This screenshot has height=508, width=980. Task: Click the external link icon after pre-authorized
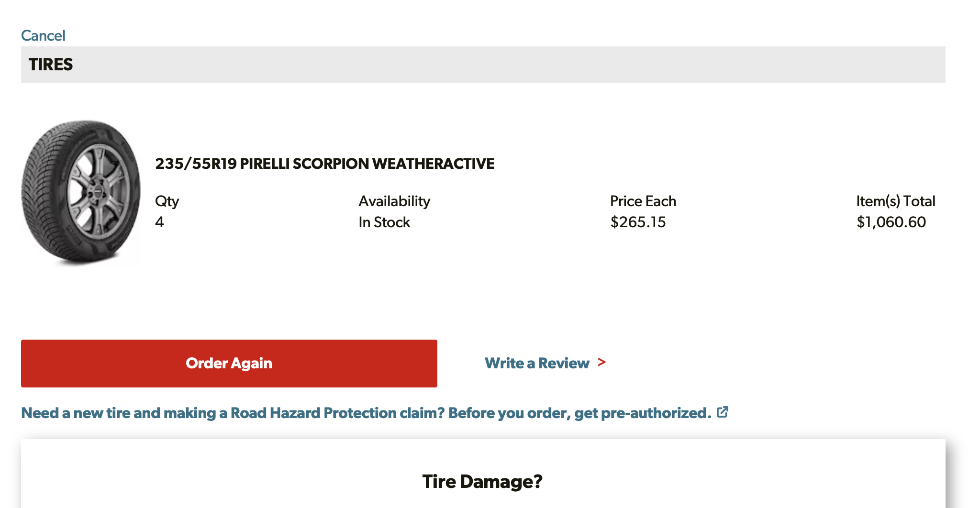tap(722, 412)
